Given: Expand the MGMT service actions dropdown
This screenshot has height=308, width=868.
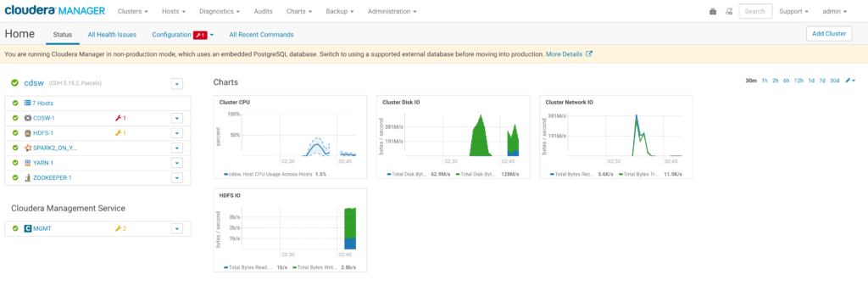Looking at the screenshot, I should pyautogui.click(x=176, y=228).
